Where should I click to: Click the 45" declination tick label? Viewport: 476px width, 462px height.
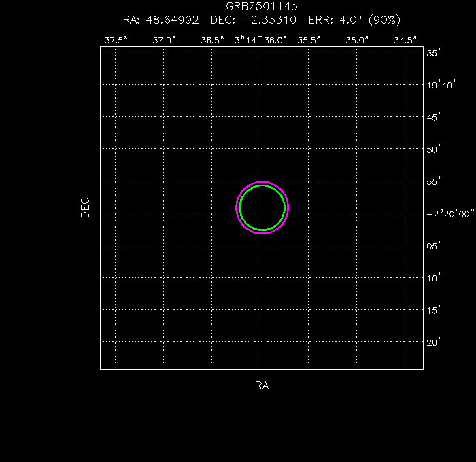(x=434, y=117)
